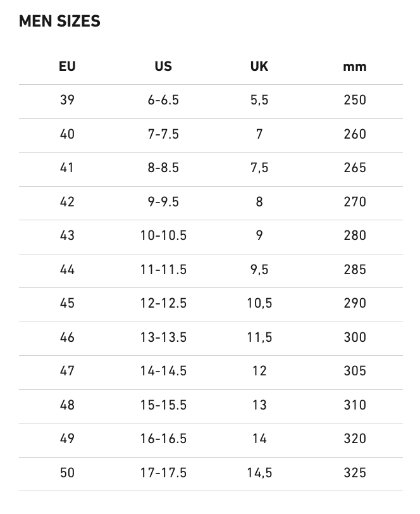This screenshot has height=514, width=420.
Task: Click the 270 mm cell
Action: [x=355, y=202]
